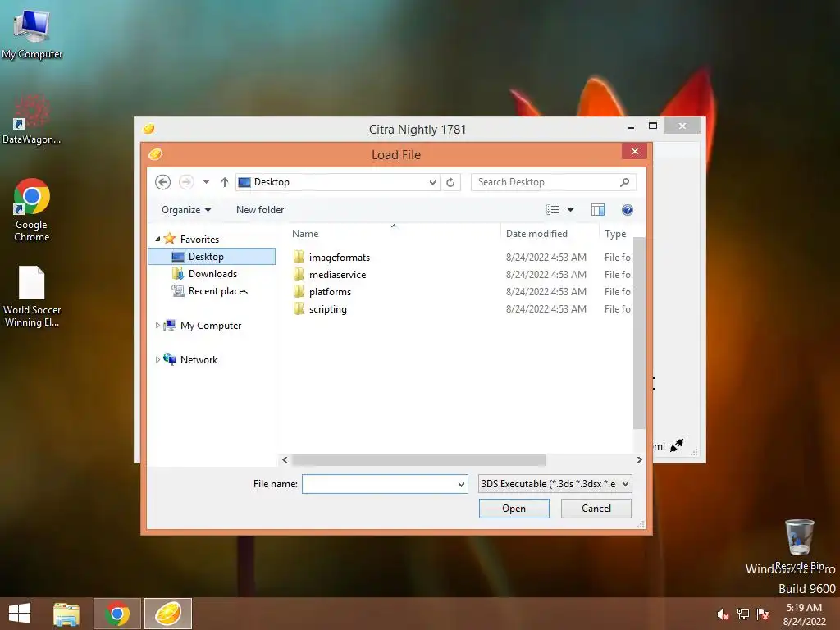This screenshot has height=630, width=840.
Task: Maximize the Citra Nightly window
Action: coord(652,126)
